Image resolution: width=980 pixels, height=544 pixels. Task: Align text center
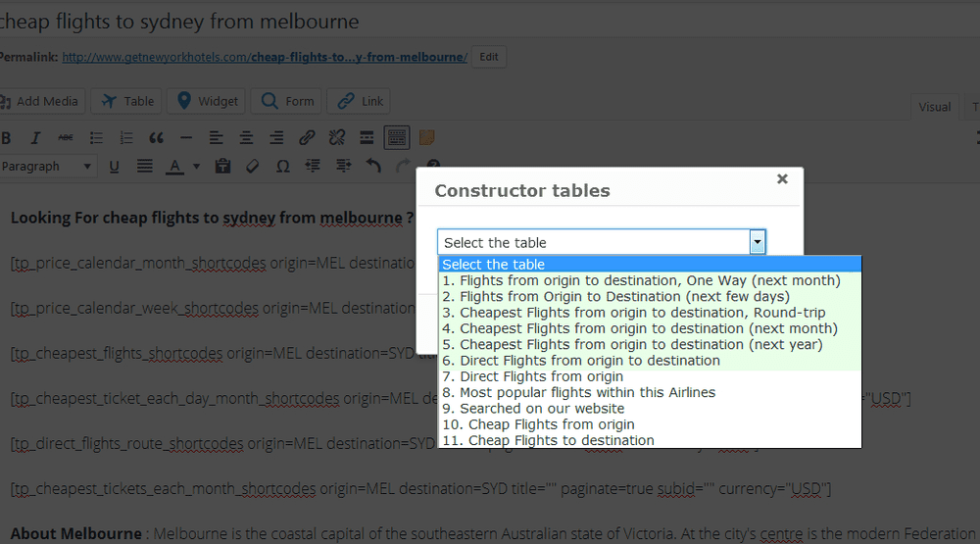pos(246,137)
